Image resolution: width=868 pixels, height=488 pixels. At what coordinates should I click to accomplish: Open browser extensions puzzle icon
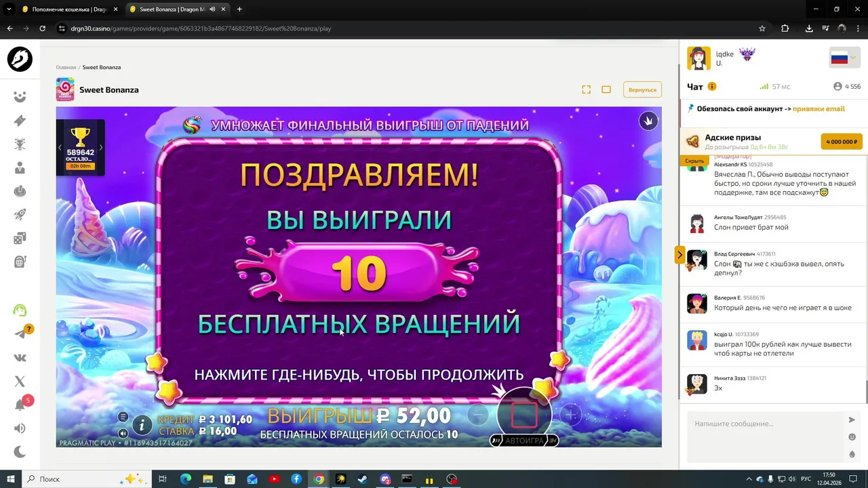point(785,28)
